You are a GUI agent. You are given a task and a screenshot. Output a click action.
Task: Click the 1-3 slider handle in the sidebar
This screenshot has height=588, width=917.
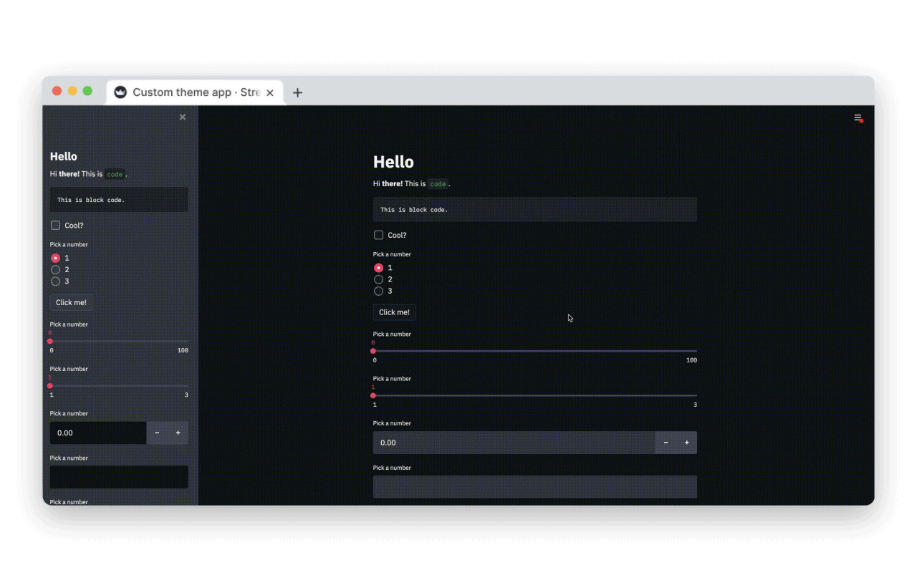click(50, 385)
